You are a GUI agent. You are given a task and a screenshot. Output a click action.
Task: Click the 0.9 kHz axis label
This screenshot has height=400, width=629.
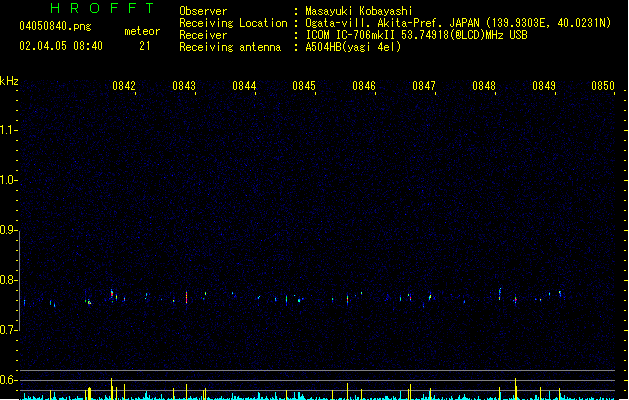pos(7,230)
